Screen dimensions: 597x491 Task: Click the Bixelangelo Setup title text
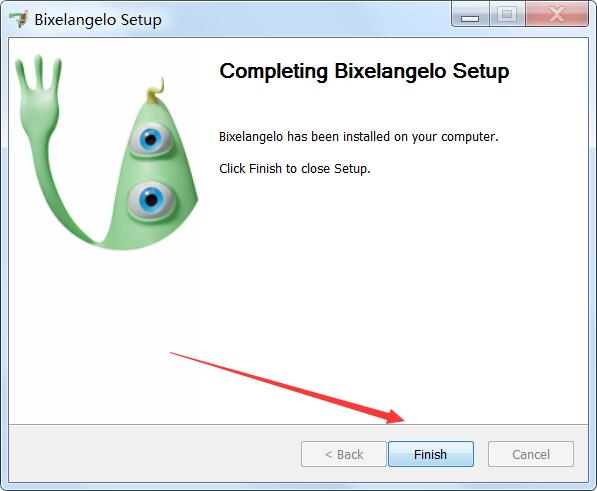(x=98, y=19)
